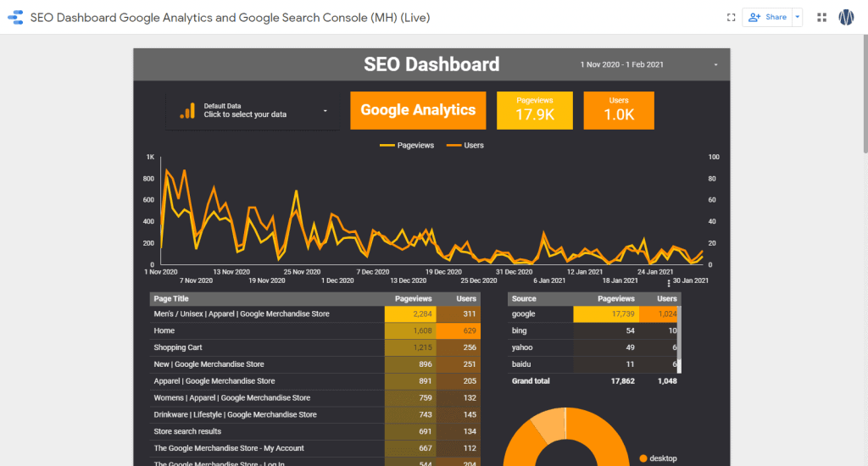Click the Grand total 17,862 value
The width and height of the screenshot is (868, 466).
pos(622,381)
